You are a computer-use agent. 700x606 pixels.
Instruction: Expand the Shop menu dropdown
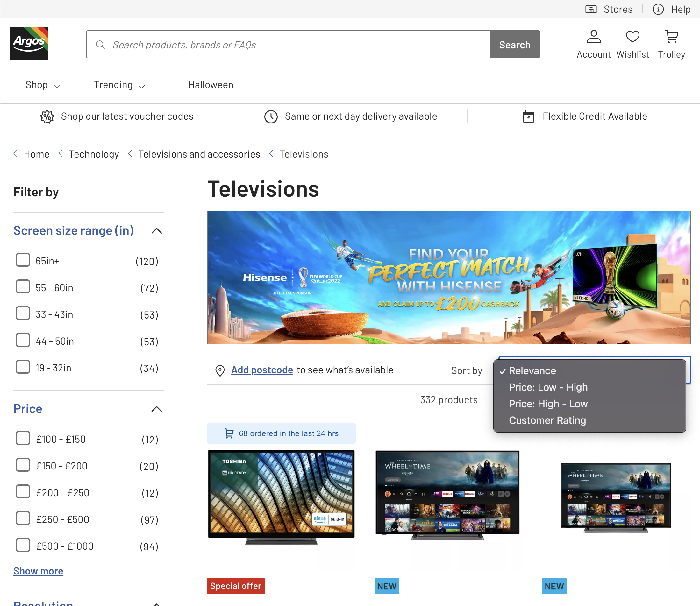pos(43,85)
